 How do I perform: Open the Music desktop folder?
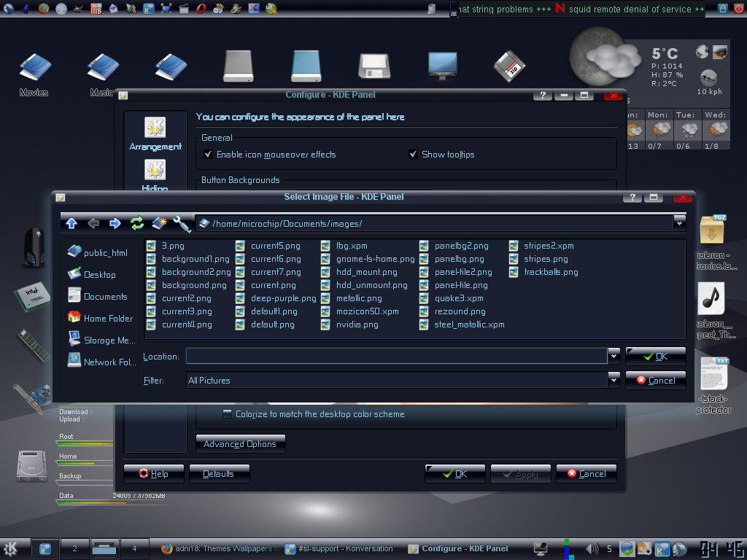102,75
